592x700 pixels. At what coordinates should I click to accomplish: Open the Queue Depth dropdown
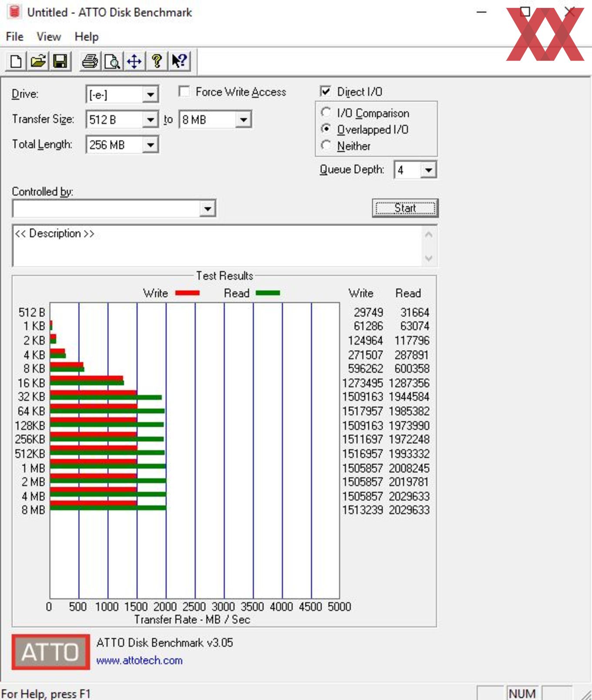click(428, 170)
